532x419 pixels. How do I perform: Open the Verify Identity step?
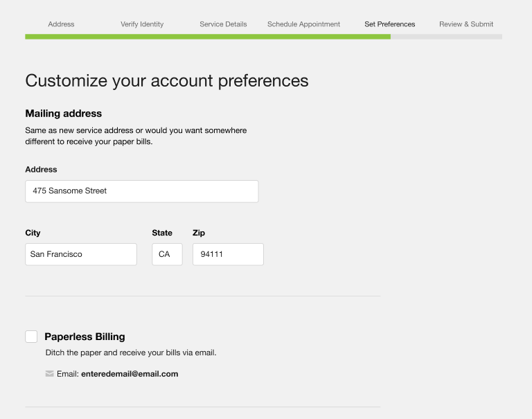pyautogui.click(x=142, y=24)
